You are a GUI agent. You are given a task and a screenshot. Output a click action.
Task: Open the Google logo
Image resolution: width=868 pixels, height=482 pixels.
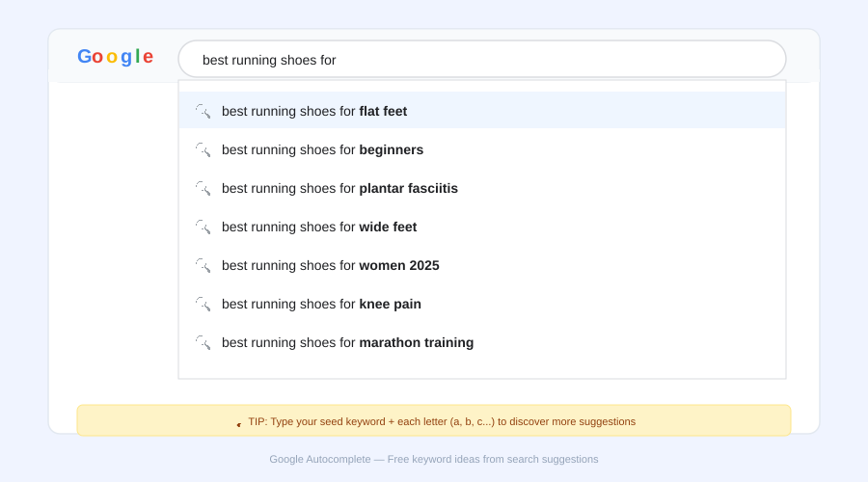115,57
